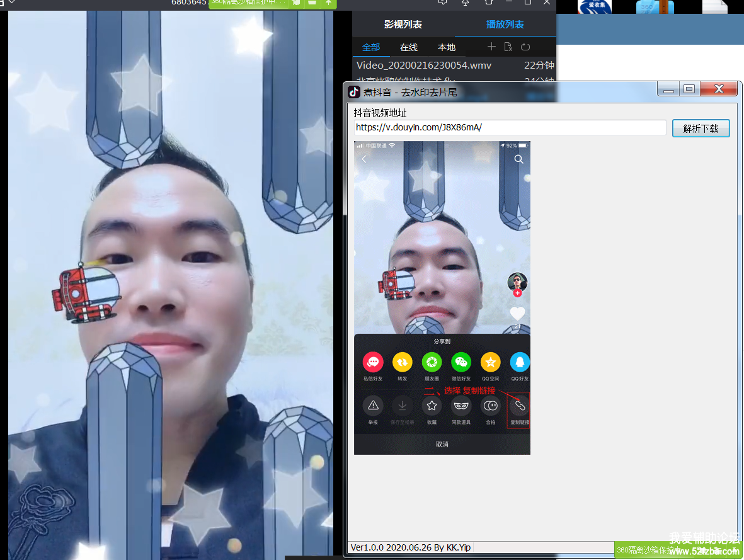Click the 解析下载 button
744x560 pixels.
click(701, 129)
